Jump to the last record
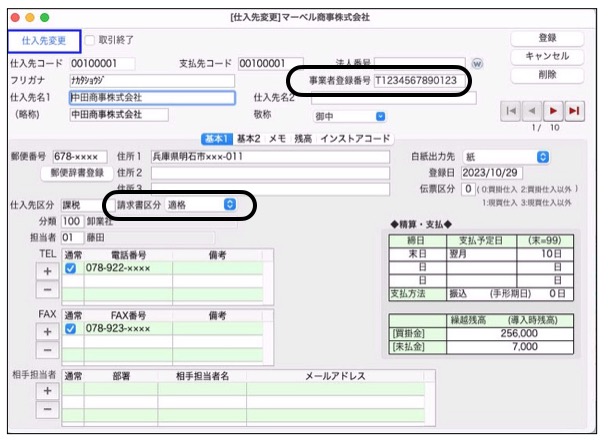608x442 pixels. click(x=575, y=111)
